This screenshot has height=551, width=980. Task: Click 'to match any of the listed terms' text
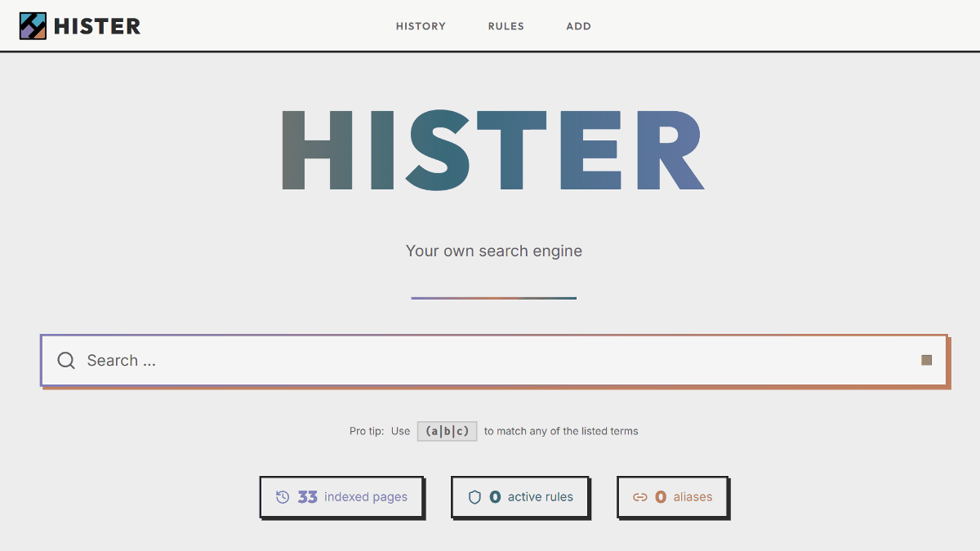click(561, 431)
